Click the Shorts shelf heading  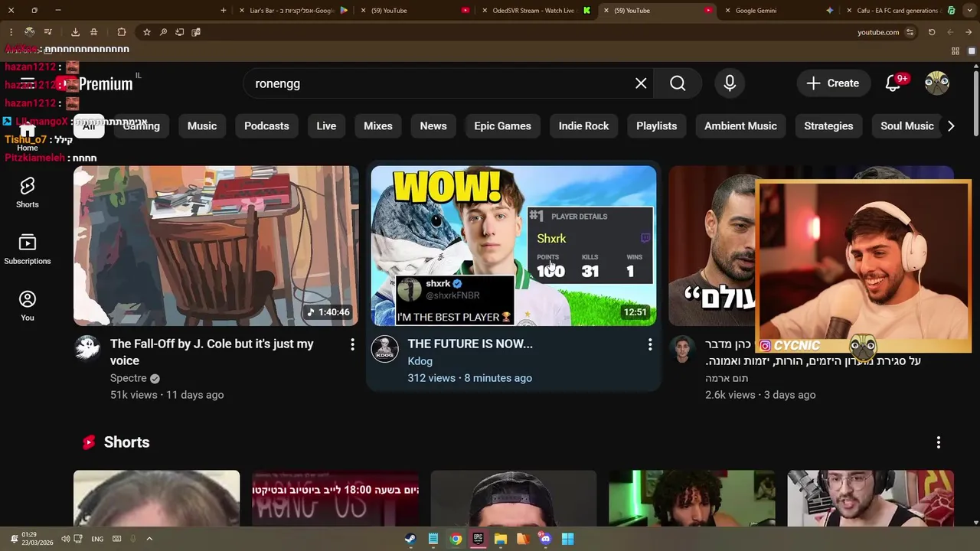pyautogui.click(x=127, y=442)
